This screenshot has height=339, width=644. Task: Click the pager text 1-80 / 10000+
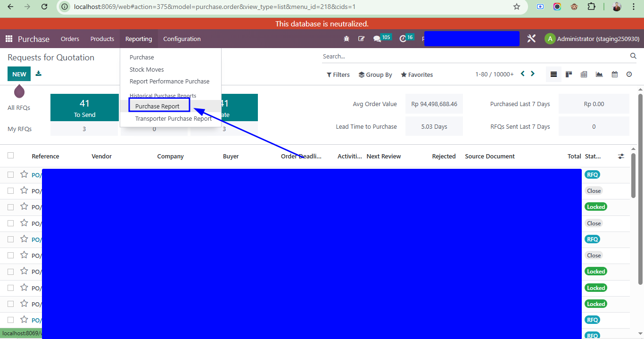coord(495,74)
